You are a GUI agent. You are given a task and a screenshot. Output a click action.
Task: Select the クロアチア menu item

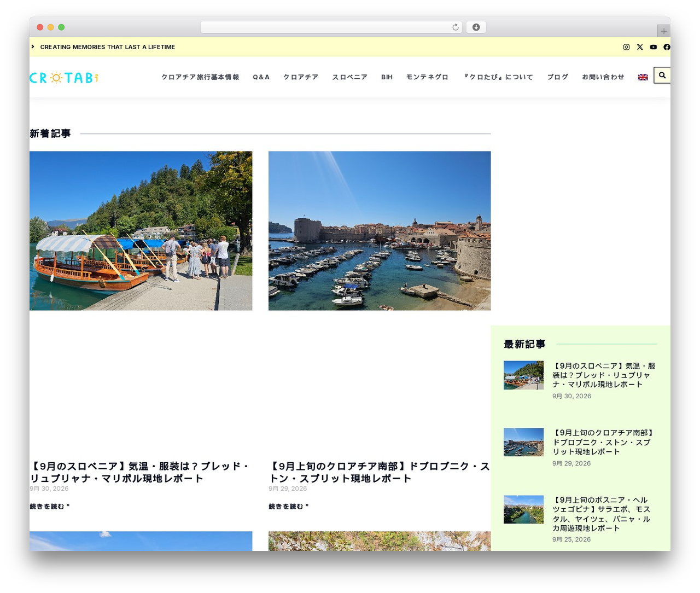point(301,77)
